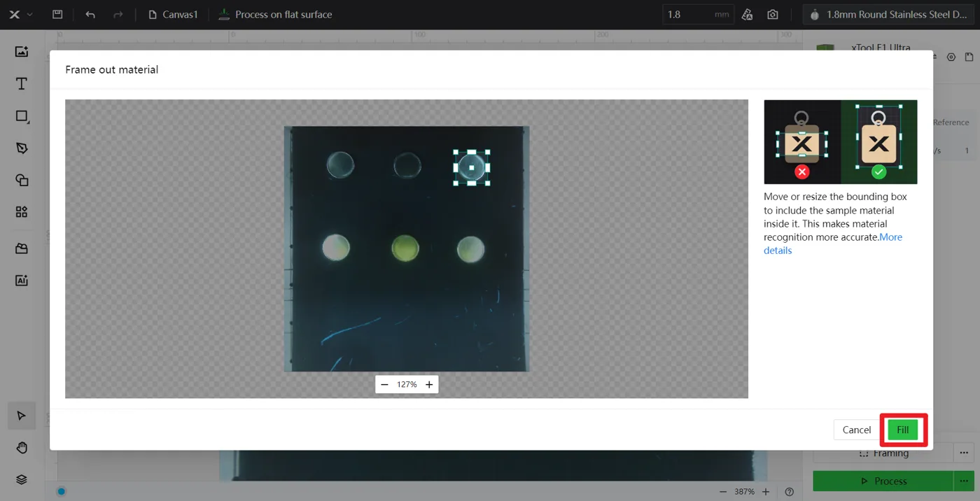This screenshot has width=980, height=501.
Task: Redo the last undone action
Action: (x=118, y=15)
